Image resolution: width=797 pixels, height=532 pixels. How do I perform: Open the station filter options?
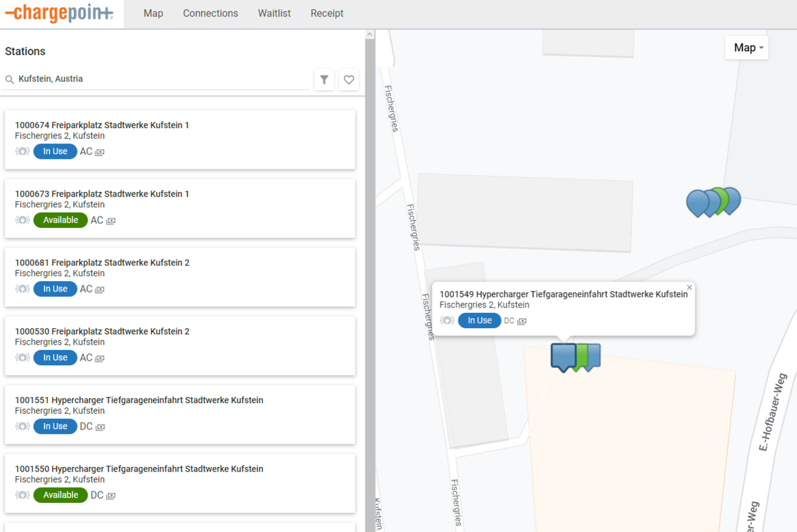tap(324, 80)
